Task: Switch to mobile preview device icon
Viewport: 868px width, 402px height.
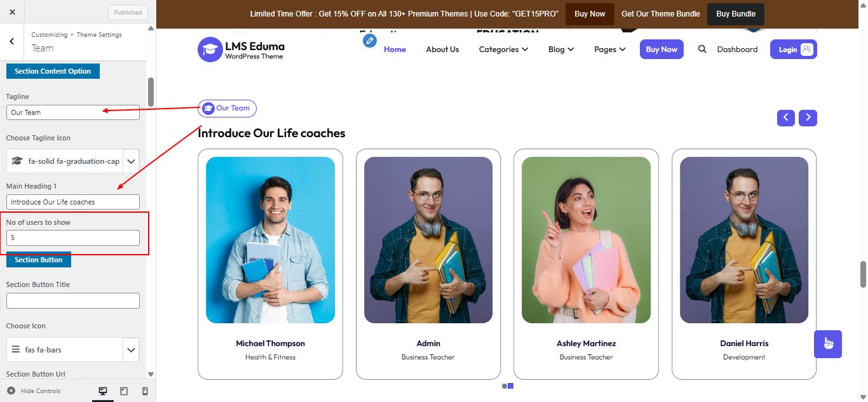Action: 145,391
